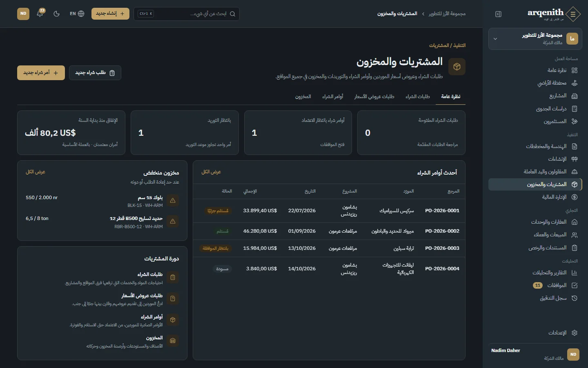Screen dimensions: 588x368
Task: Click the arqenith logo icon
Action: [x=573, y=14]
